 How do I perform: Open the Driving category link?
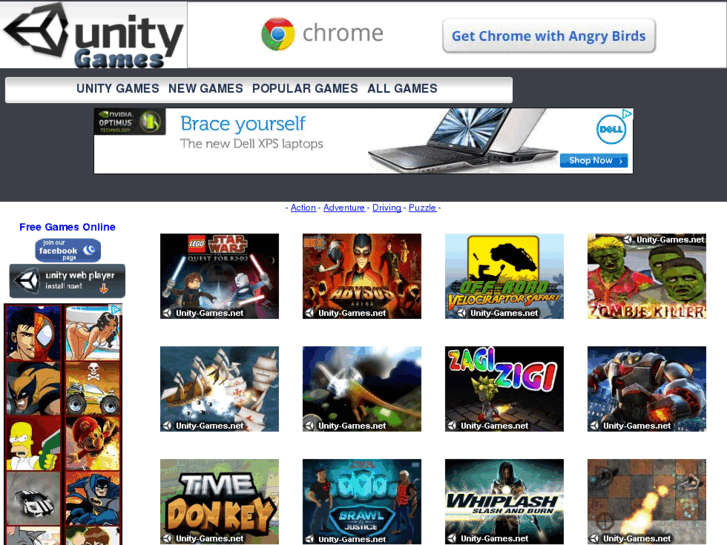387,208
